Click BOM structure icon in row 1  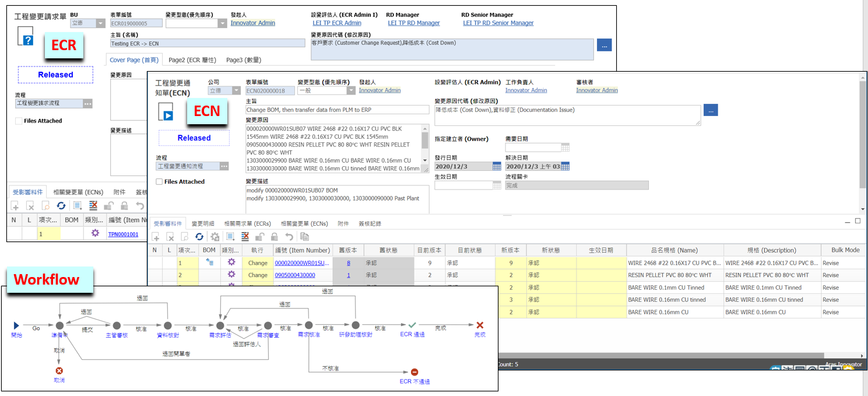(x=209, y=262)
